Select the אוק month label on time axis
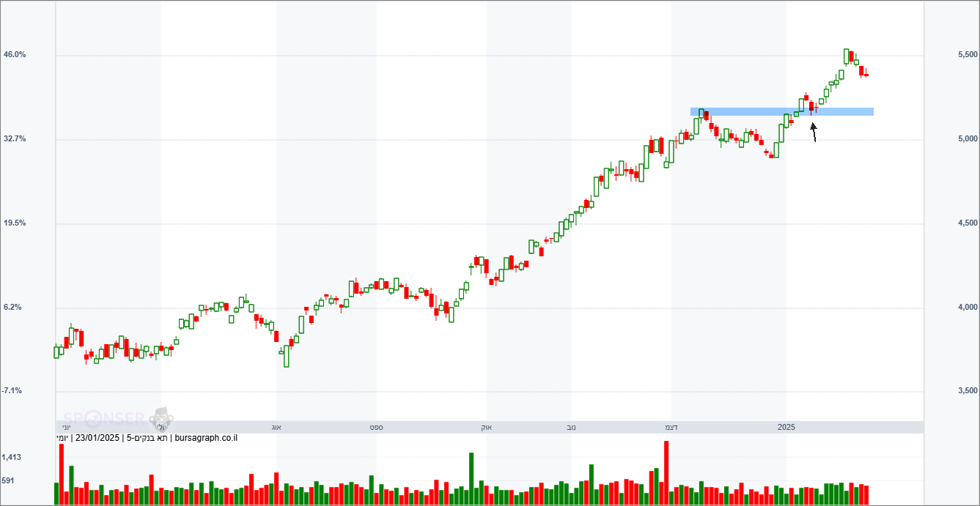Image resolution: width=980 pixels, height=506 pixels. point(486,427)
